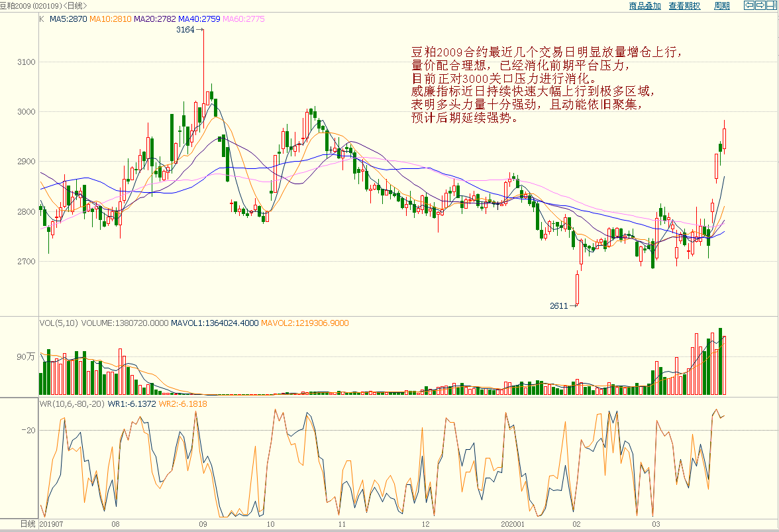Click the 商品叠加 link
The height and width of the screenshot is (532, 779).
click(x=645, y=6)
